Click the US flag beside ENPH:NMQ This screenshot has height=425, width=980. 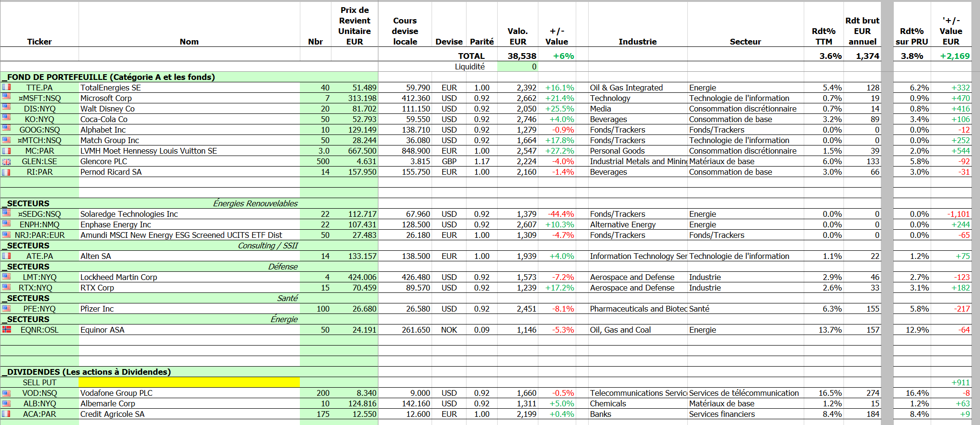pos(6,224)
